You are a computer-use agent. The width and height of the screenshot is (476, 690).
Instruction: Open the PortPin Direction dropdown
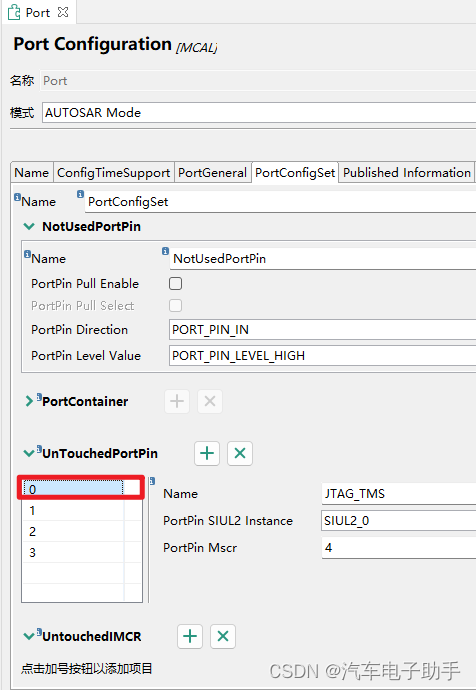point(322,330)
